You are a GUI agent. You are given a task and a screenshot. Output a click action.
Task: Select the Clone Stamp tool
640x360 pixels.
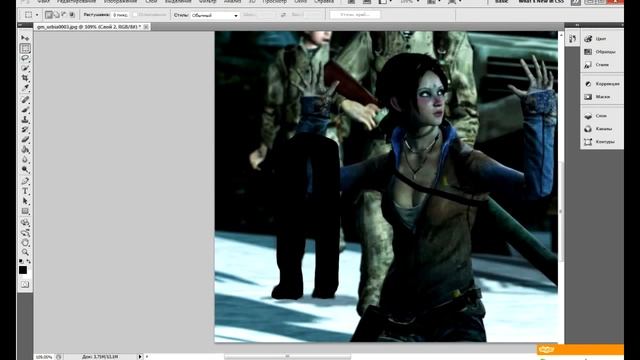click(25, 120)
